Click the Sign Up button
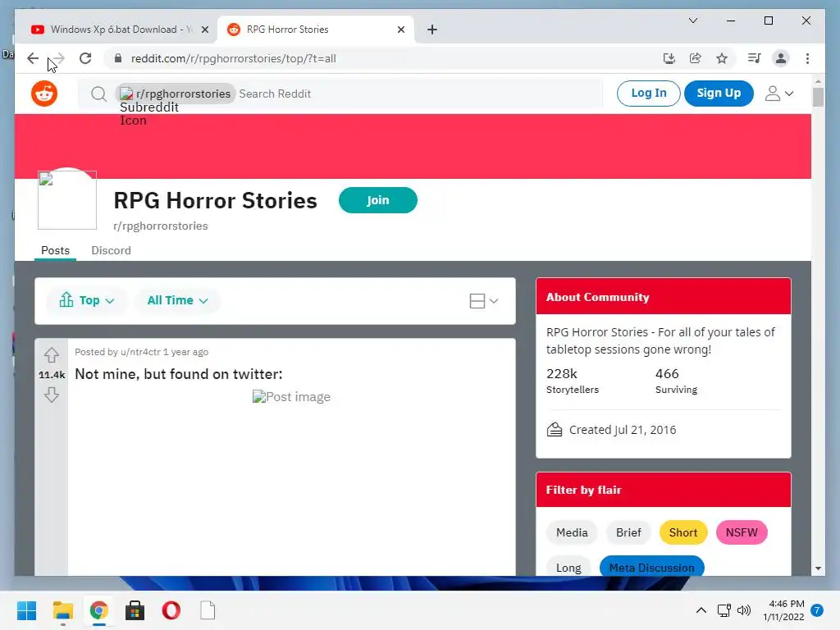 [x=719, y=94]
